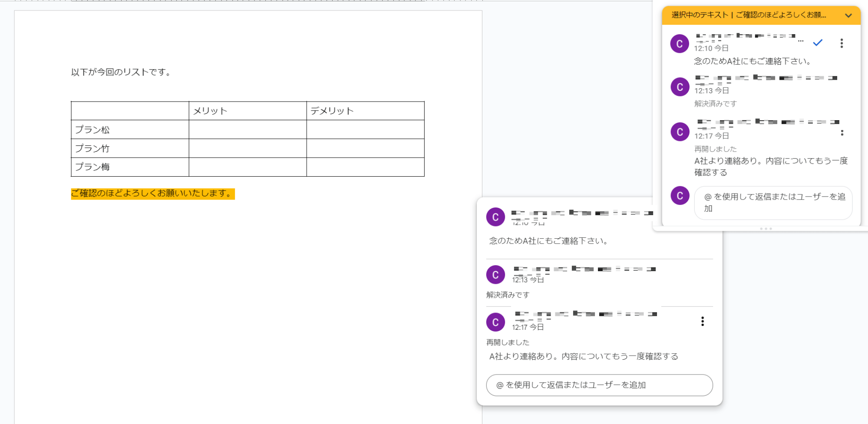868x424 pixels.
Task: Click avatar beside the top-right reply field
Action: [680, 196]
